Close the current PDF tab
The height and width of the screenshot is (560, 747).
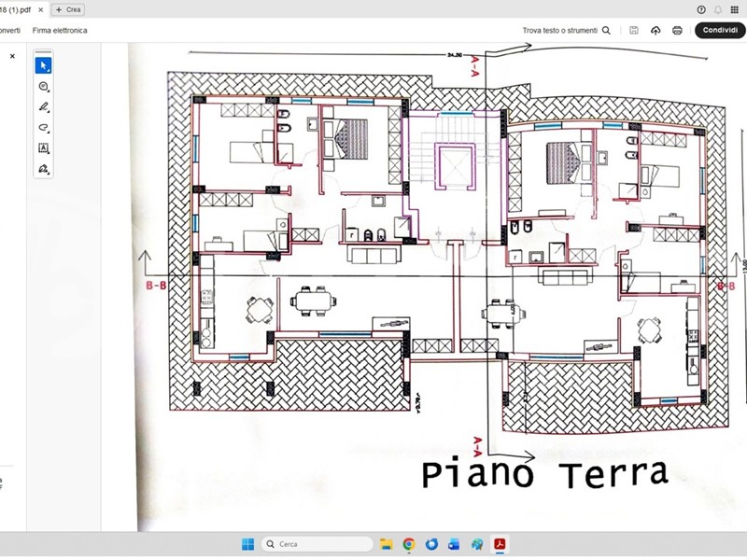pyautogui.click(x=40, y=9)
